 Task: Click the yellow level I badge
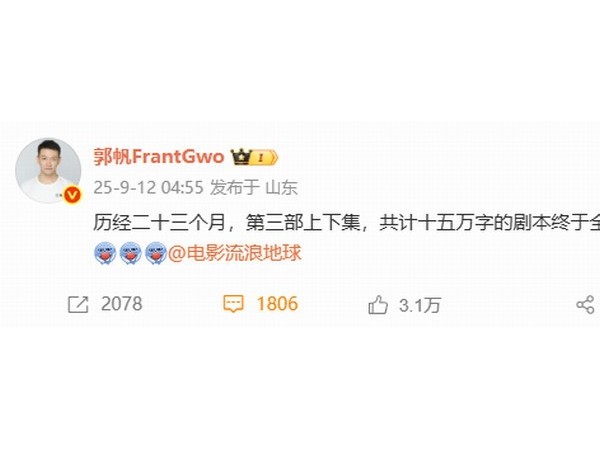pos(263,157)
